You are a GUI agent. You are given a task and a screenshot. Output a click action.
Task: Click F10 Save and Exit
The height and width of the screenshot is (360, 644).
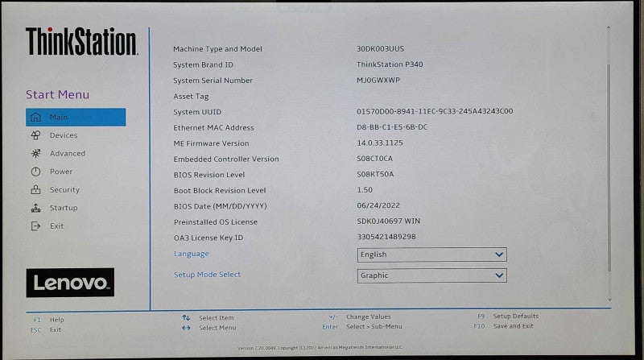(503, 326)
